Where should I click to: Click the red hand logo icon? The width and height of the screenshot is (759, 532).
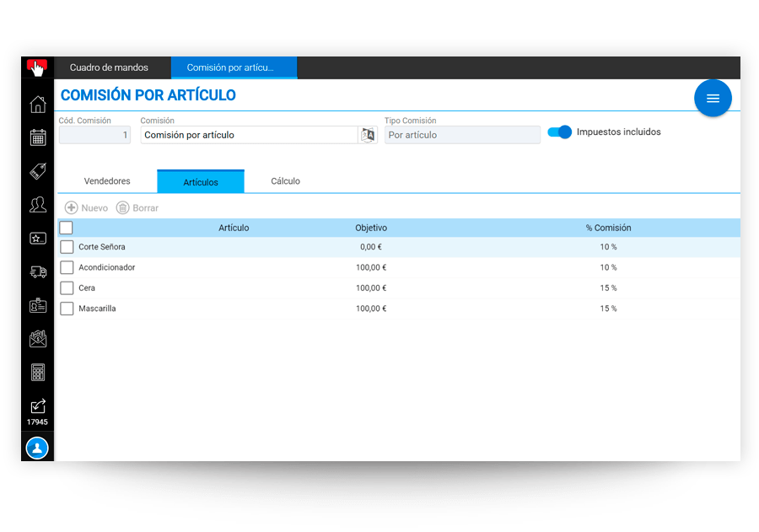pyautogui.click(x=37, y=67)
